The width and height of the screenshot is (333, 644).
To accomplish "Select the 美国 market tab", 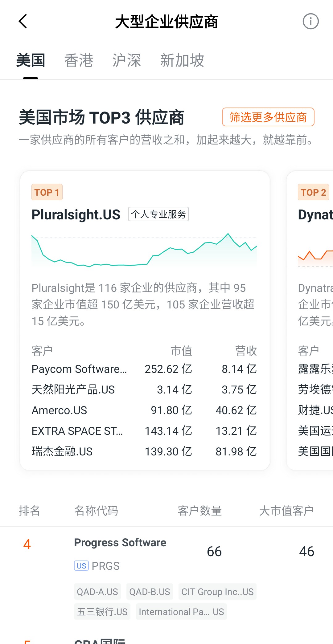I will (31, 60).
